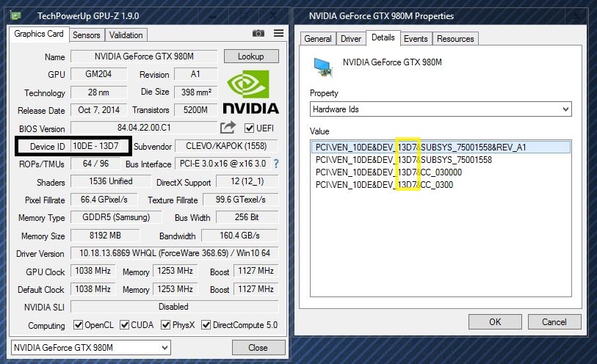Switch to the Validation tab
The image size is (597, 364).
tap(126, 35)
